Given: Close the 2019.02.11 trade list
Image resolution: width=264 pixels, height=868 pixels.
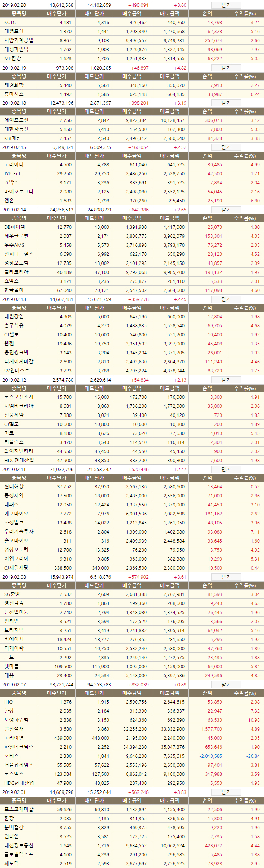Looking at the screenshot, I should click(226, 470).
